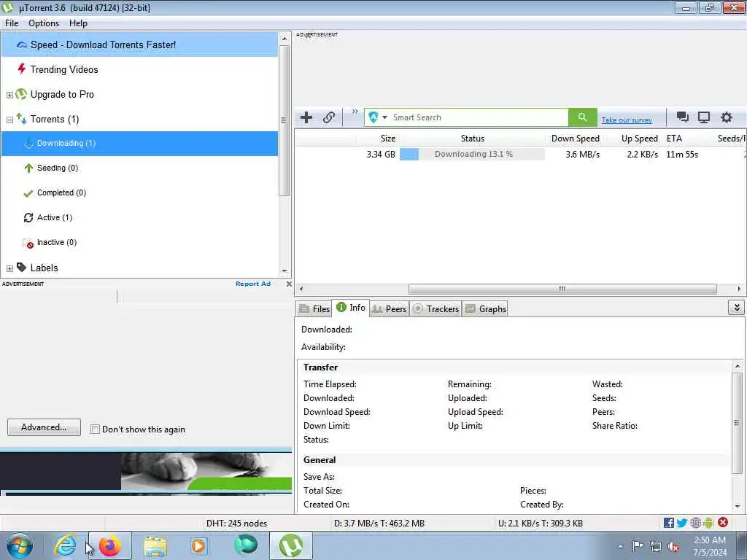
Task: Sort by the Status column header
Action: [x=472, y=139]
